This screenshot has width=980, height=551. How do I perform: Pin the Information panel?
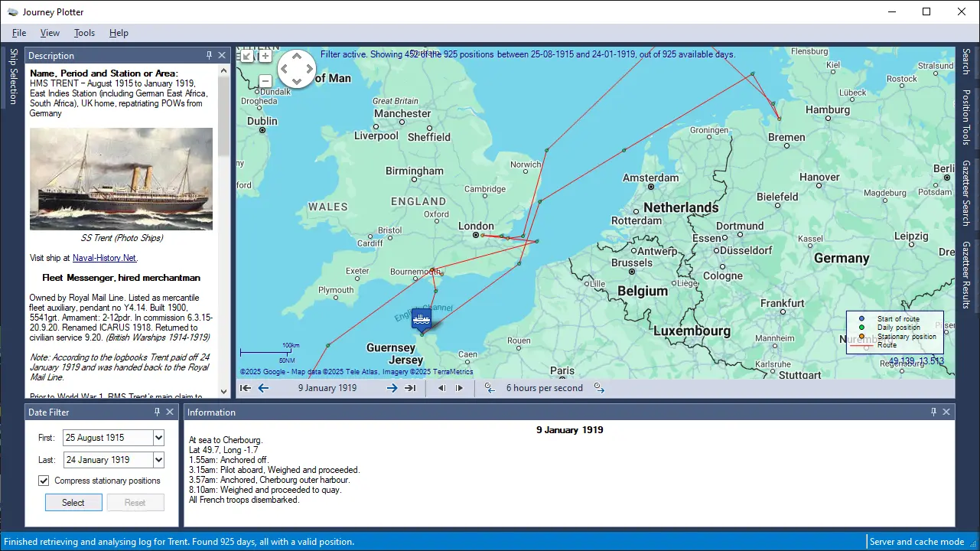[934, 412]
